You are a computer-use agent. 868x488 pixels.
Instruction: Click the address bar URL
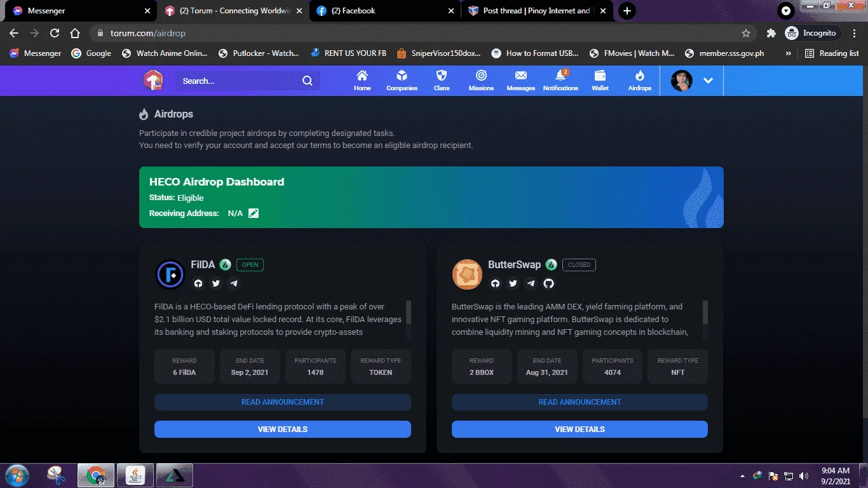(x=147, y=33)
